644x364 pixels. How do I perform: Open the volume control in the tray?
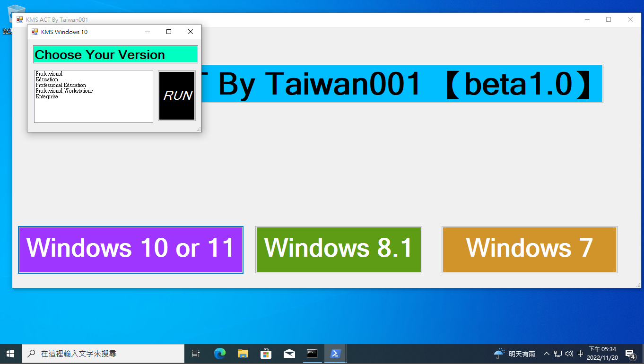[x=569, y=354]
